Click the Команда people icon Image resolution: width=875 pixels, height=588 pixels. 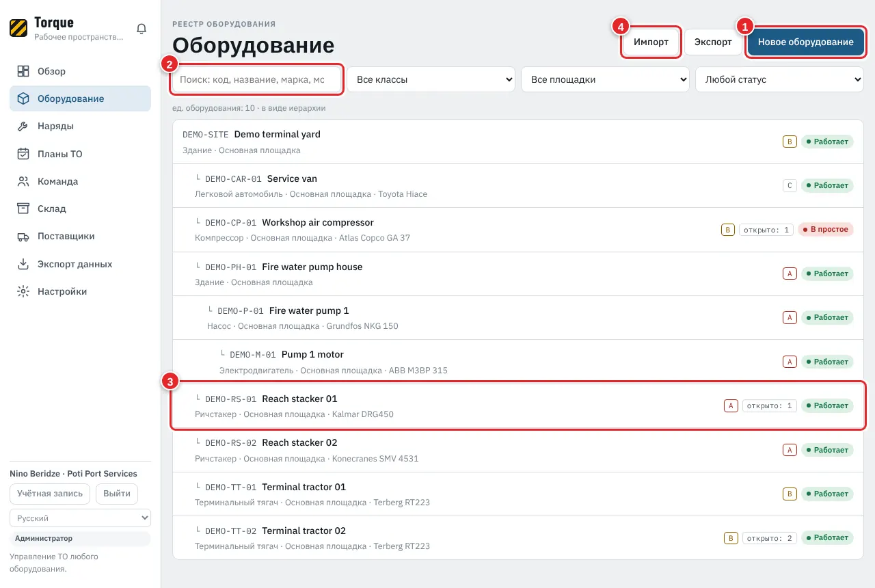pyautogui.click(x=23, y=181)
